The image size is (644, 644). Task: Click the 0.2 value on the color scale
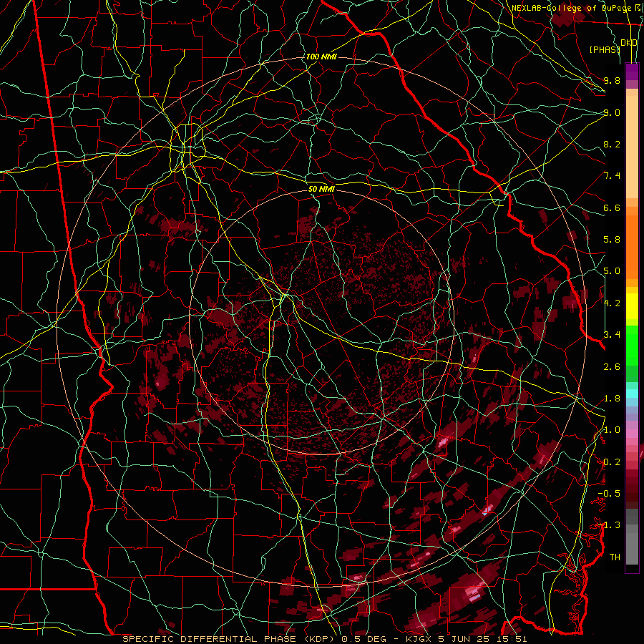point(612,462)
